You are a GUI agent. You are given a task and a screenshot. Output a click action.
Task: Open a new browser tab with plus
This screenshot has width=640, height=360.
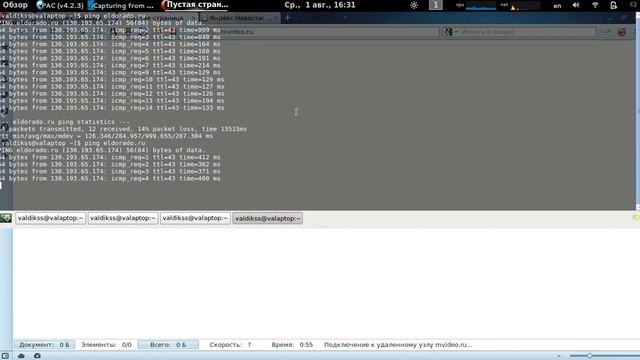287,18
